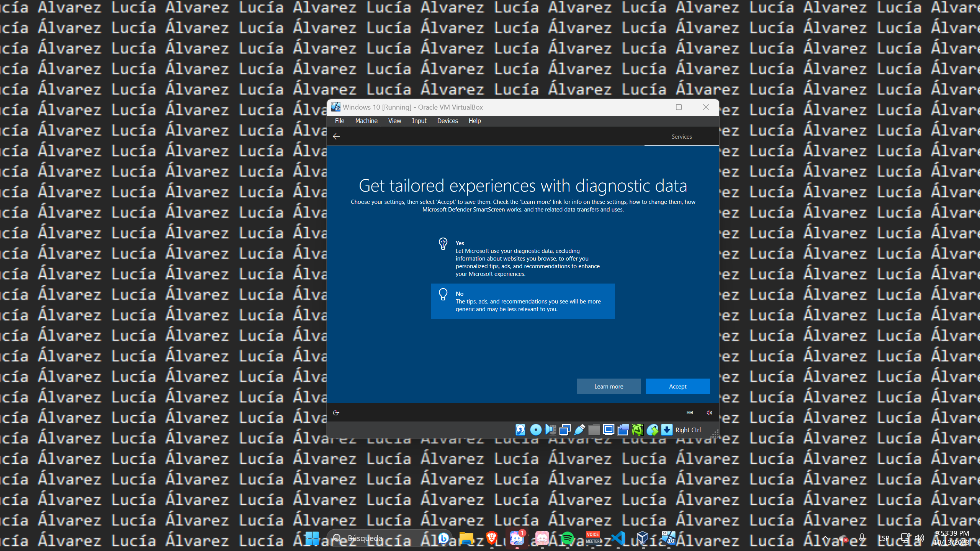Screen dimensions: 980x551
Task: Expand hidden system tray icons
Action: (x=825, y=538)
